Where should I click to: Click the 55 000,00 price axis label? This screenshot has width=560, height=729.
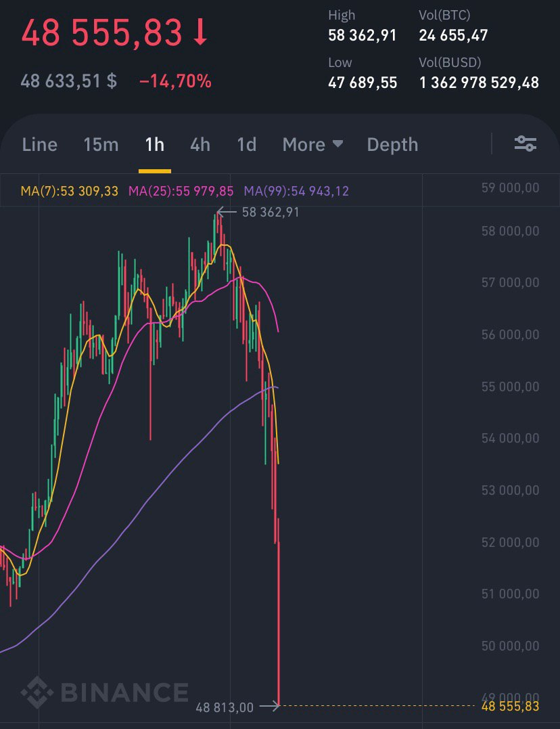[x=511, y=386]
